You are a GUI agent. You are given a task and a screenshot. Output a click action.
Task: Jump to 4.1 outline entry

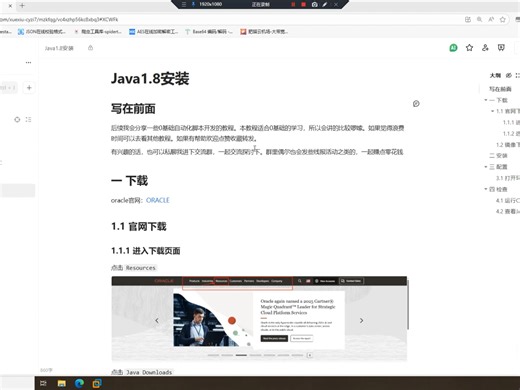pos(508,200)
